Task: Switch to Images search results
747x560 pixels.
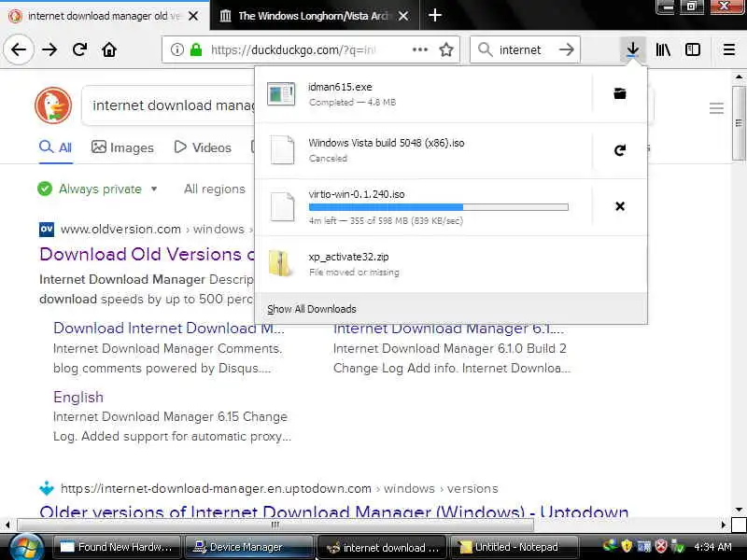Action: [x=122, y=147]
